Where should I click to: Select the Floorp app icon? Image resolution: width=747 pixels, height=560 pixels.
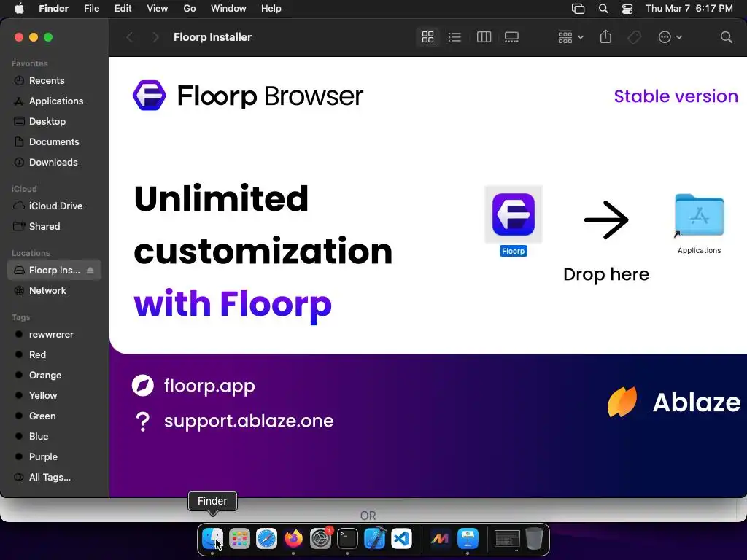[513, 214]
